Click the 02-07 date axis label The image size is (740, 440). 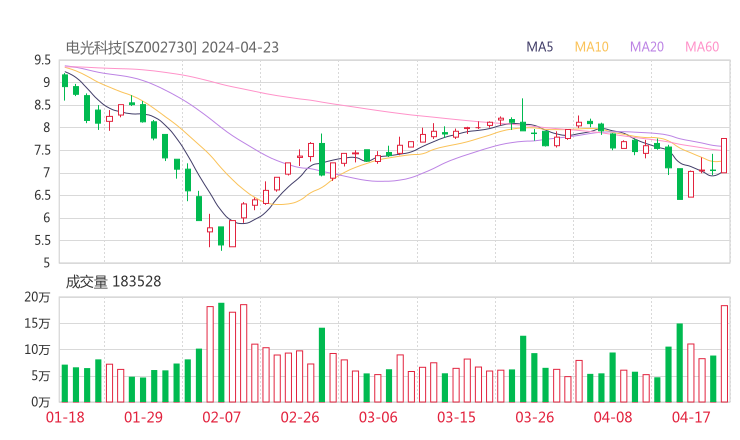[221, 417]
